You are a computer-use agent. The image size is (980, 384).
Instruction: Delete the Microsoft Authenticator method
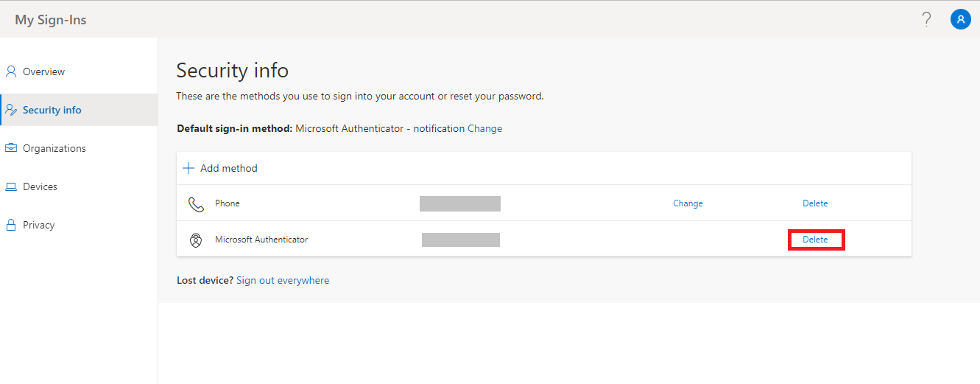tap(815, 240)
